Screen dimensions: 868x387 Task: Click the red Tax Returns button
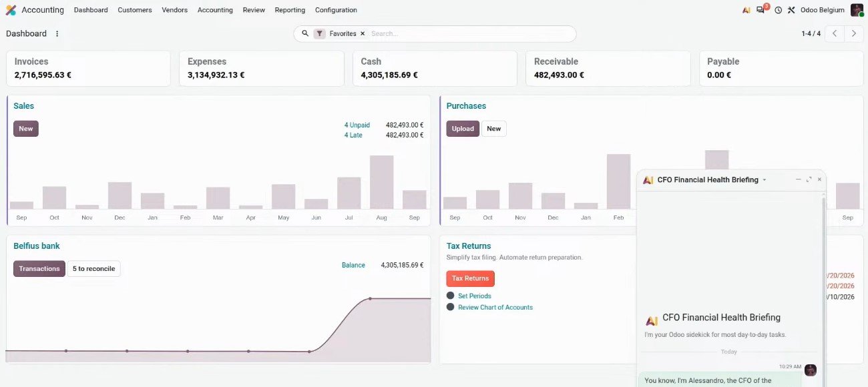tap(471, 278)
